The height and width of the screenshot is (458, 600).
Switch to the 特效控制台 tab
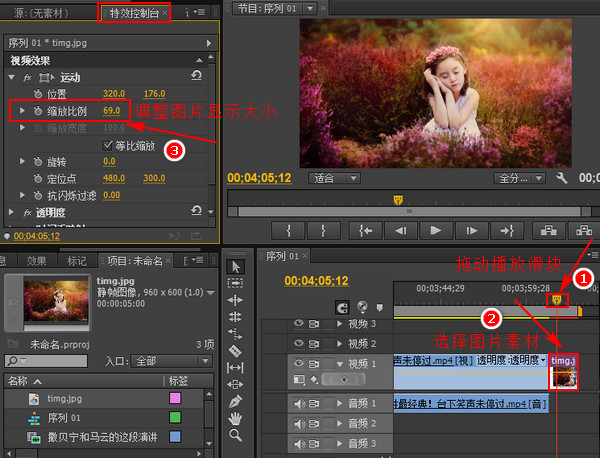(x=134, y=14)
